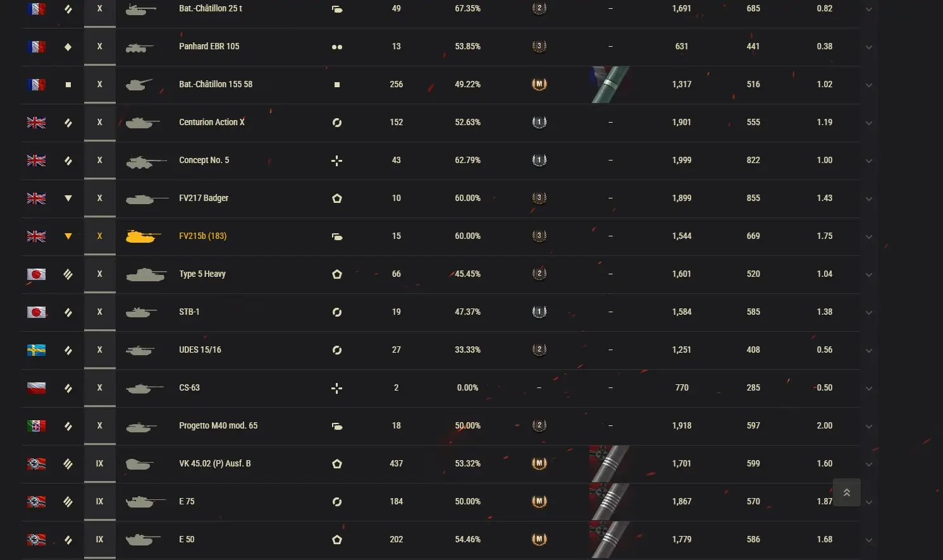Click the Bat.-Châtillon 155 58 gun mark thumbnail

pyautogui.click(x=610, y=84)
